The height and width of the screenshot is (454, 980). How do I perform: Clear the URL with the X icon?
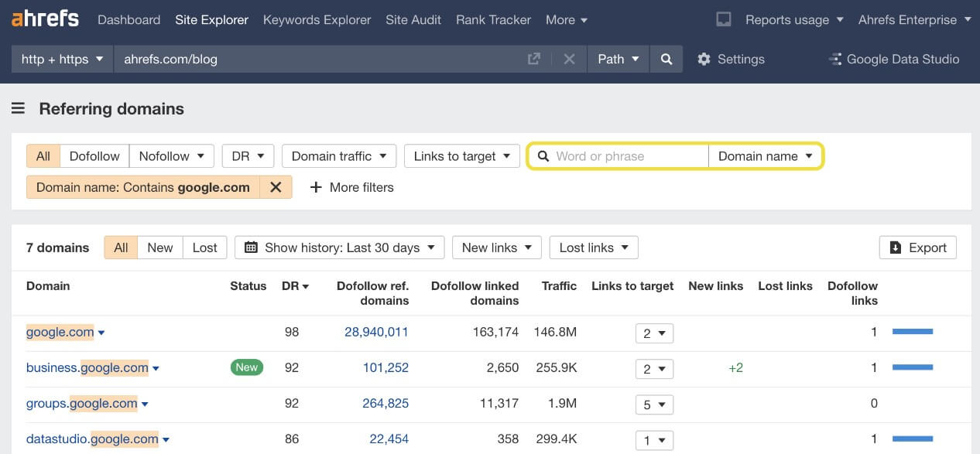(x=569, y=59)
